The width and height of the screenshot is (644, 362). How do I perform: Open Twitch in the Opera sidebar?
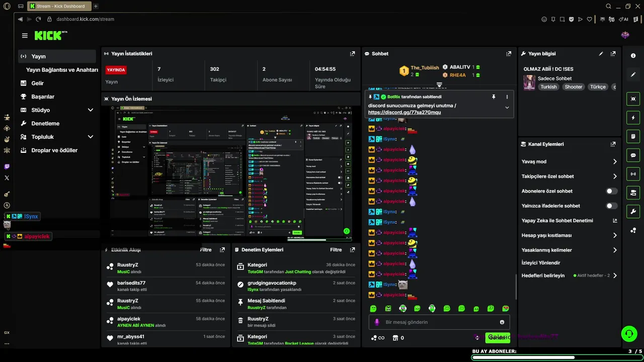point(7,166)
